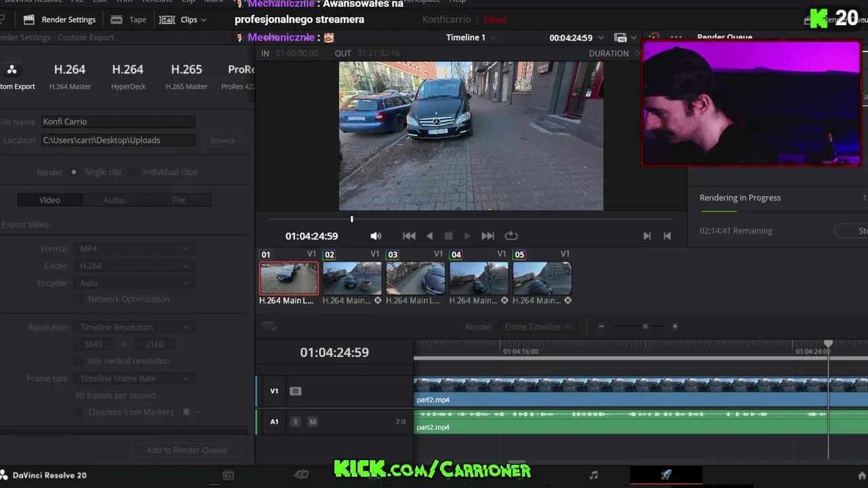Toggle the V1 track clip view icon
The image size is (868, 488).
pyautogui.click(x=295, y=391)
